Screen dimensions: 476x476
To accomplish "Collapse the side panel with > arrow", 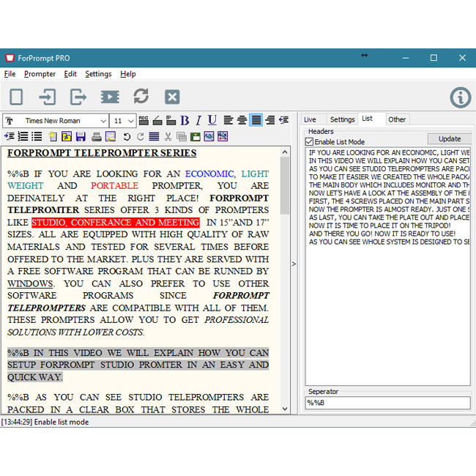I will tap(294, 264).
